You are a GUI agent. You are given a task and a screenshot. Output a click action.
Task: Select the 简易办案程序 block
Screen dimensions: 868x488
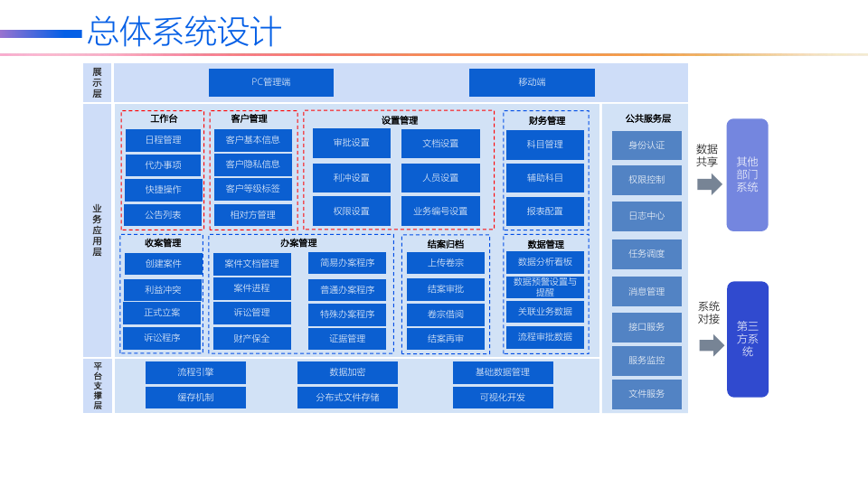click(347, 263)
